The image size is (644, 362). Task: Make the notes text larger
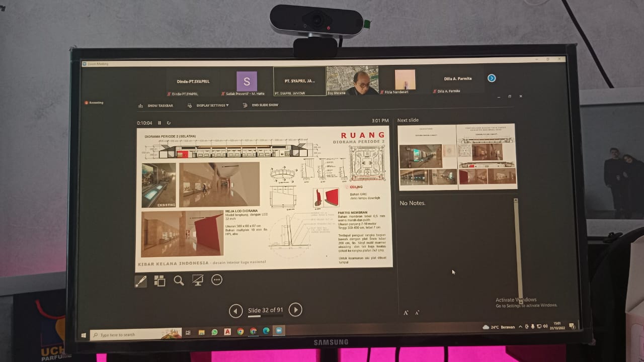pyautogui.click(x=406, y=313)
